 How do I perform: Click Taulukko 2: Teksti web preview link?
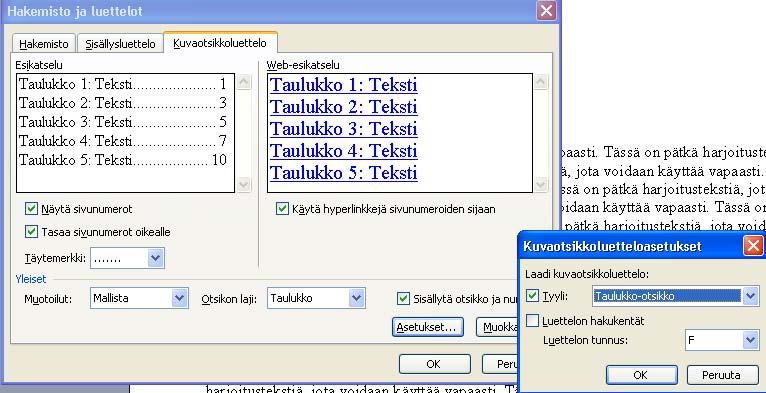343,107
